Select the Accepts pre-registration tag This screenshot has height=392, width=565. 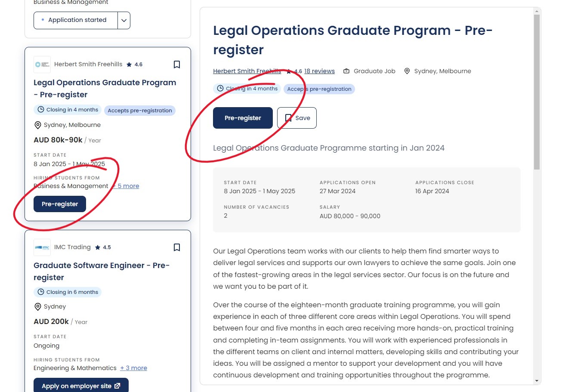pyautogui.click(x=319, y=89)
